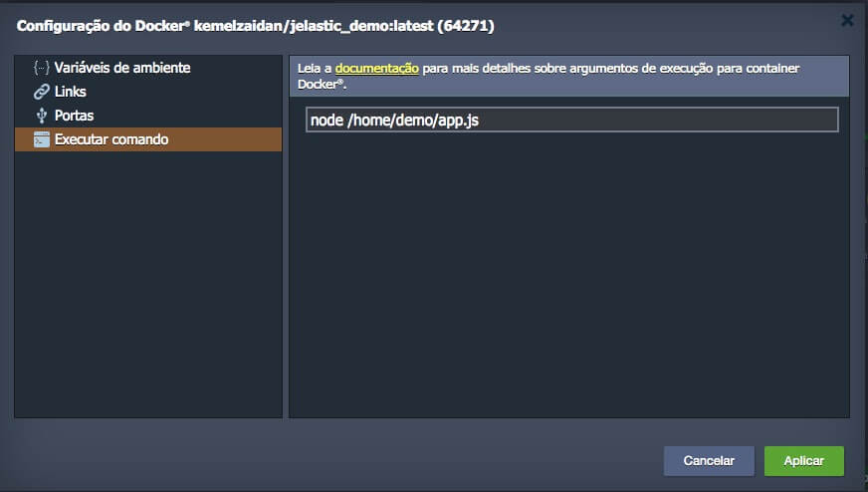Image resolution: width=868 pixels, height=492 pixels.
Task: Click the Links chain icon
Action: (42, 92)
